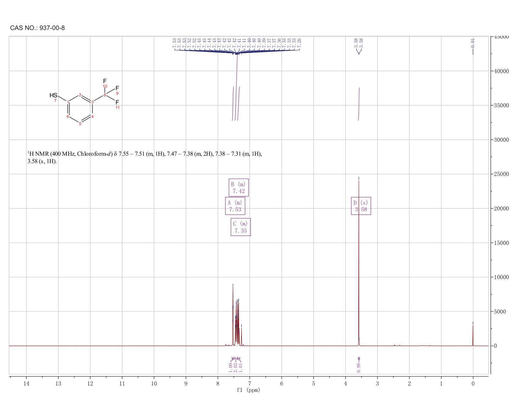Click the 0 ppm axis tick label

[473, 383]
